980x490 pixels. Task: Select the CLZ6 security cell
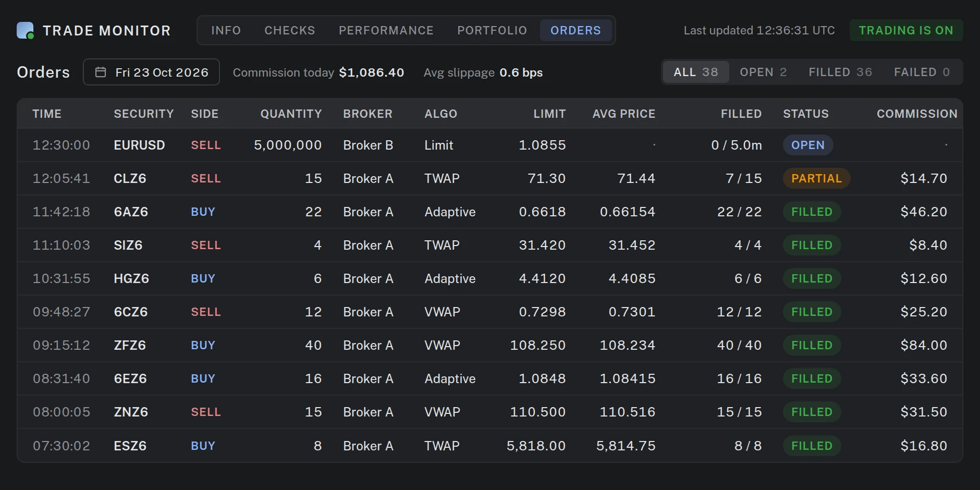pyautogui.click(x=130, y=178)
